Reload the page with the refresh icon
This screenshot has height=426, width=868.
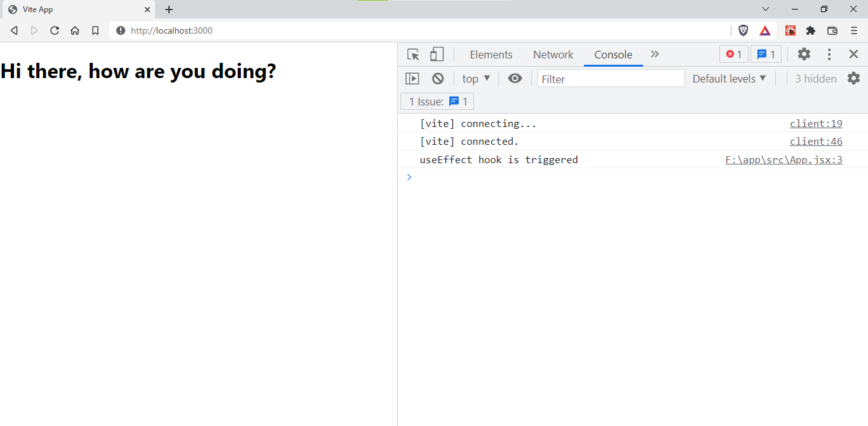pyautogui.click(x=55, y=30)
